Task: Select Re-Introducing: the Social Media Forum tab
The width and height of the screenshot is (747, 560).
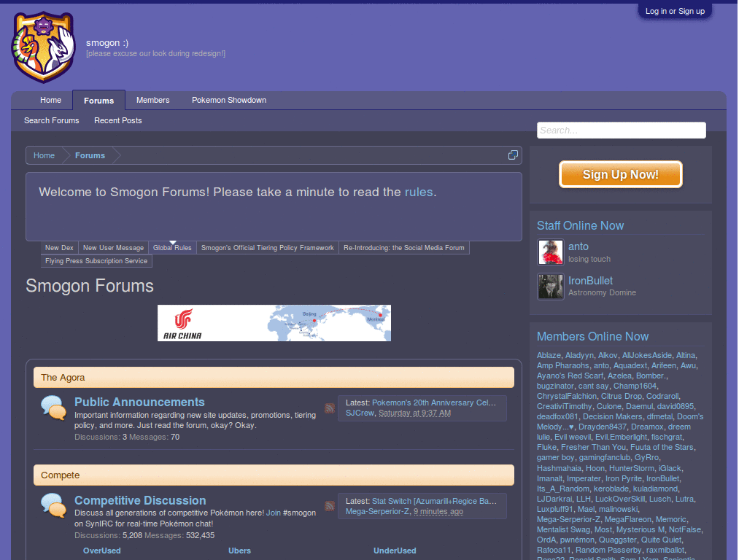Action: (404, 248)
